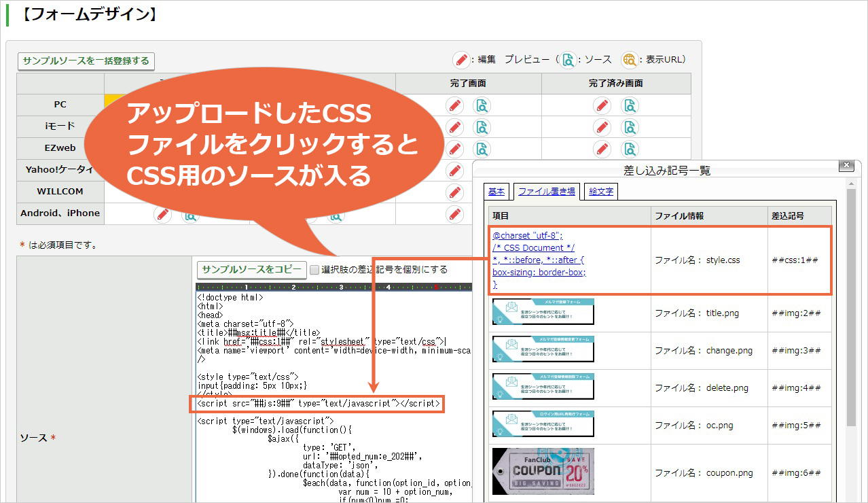
Task: Click the 'ファイル名： title.png' cell
Action: [709, 313]
